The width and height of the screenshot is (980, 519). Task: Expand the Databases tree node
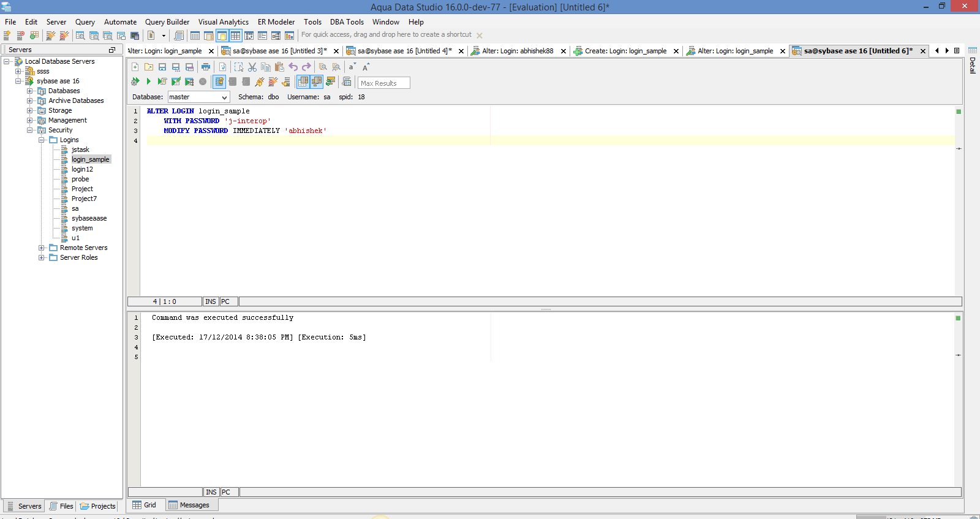pyautogui.click(x=29, y=91)
